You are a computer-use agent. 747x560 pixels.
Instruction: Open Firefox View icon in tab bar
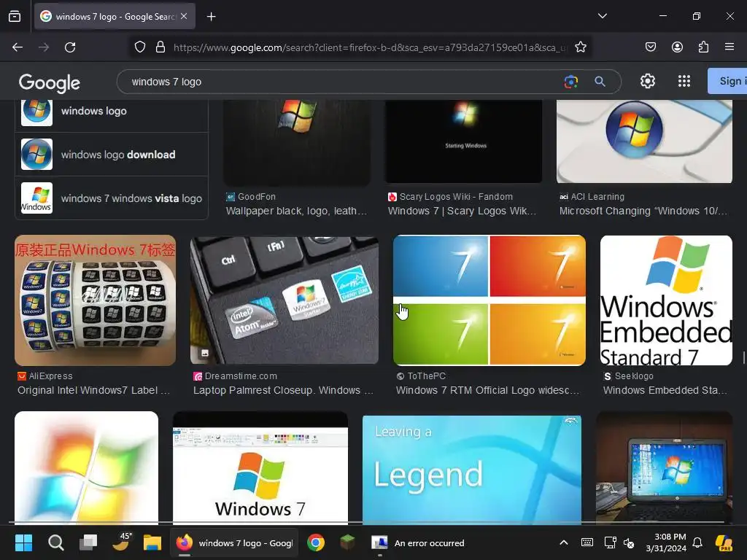coord(15,16)
